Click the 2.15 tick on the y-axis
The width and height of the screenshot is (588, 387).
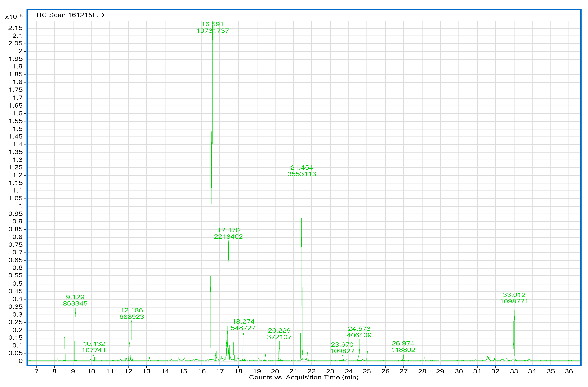(x=15, y=28)
